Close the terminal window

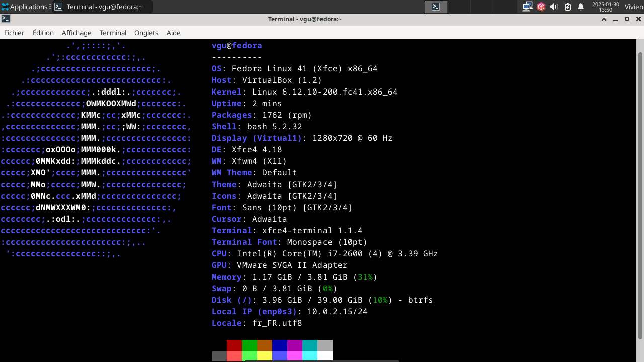(638, 19)
